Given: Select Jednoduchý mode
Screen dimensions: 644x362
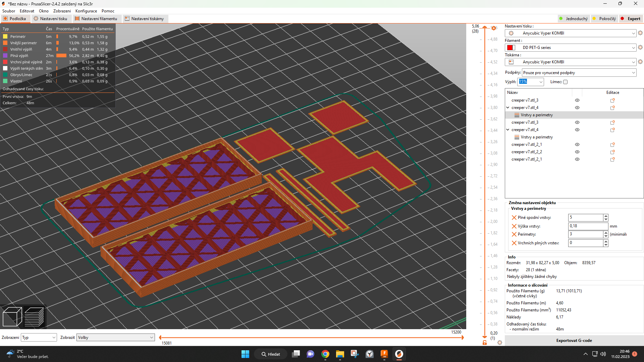Looking at the screenshot, I should tap(573, 19).
